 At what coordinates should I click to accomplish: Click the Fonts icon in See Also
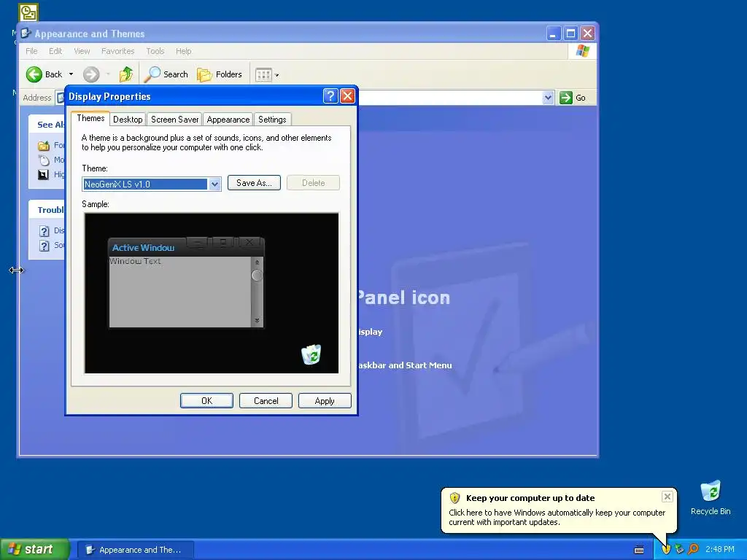(x=44, y=146)
